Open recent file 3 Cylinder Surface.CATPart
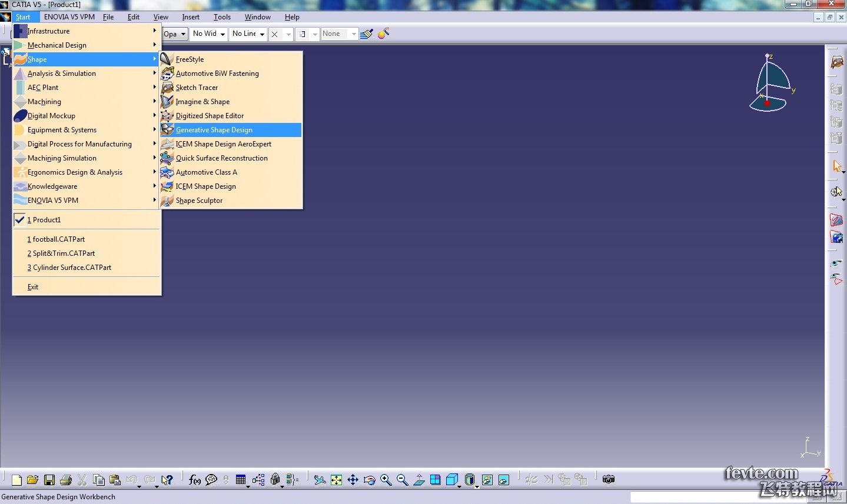 [87, 268]
